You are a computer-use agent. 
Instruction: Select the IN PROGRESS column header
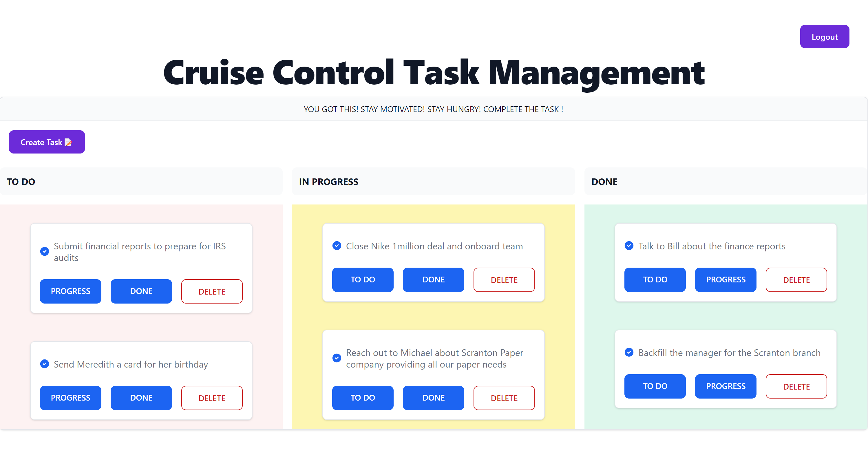pos(328,182)
